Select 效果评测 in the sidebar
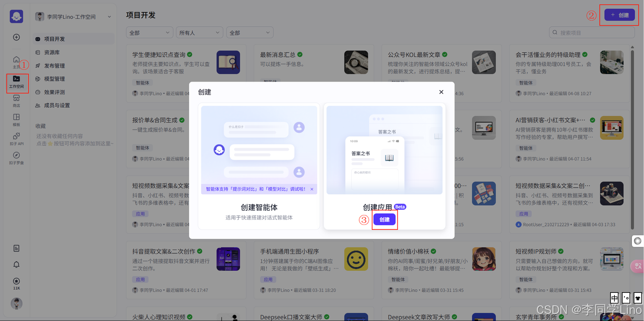 pos(73,92)
